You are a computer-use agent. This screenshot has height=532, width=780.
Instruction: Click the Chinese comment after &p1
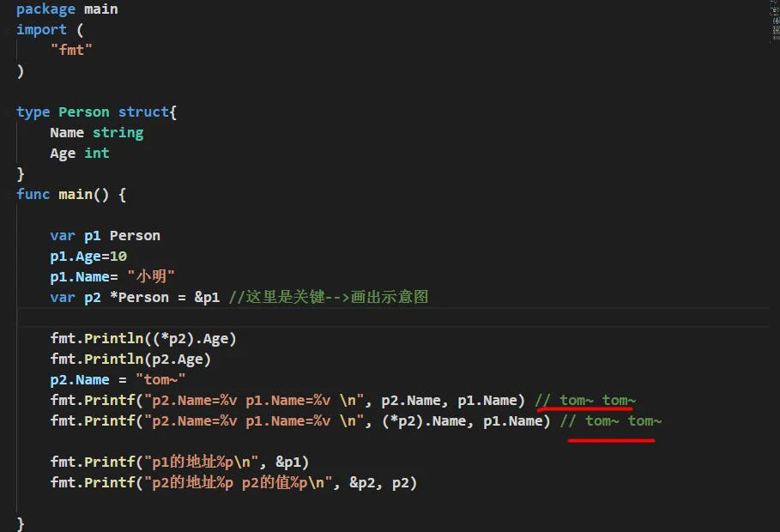point(329,297)
